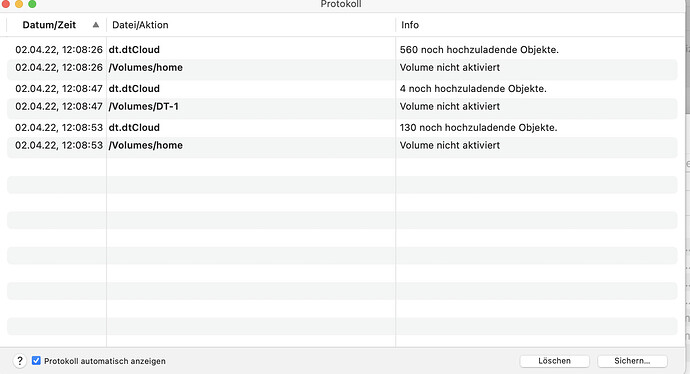
Task: Select the /Volumes/DT-1 log entry
Action: coord(342,106)
